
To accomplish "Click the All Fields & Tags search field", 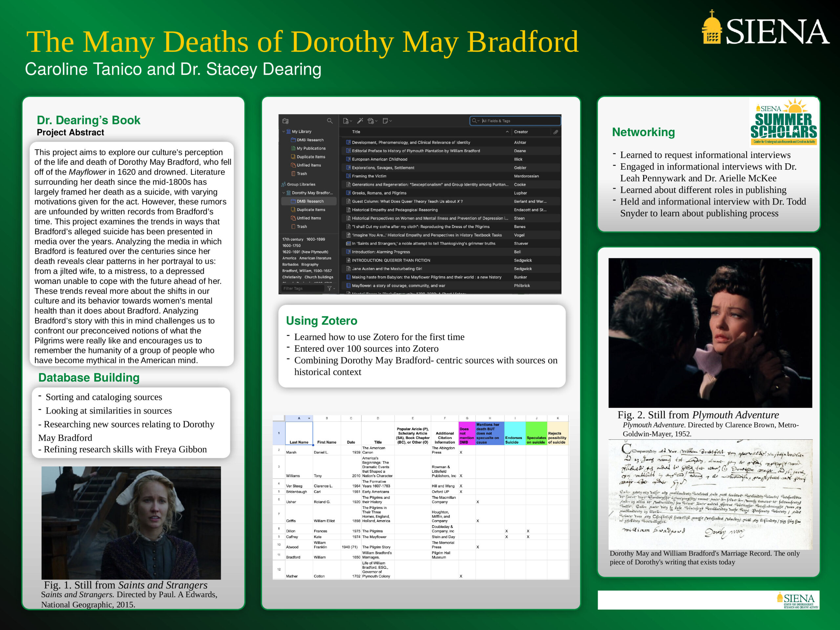I will coord(515,121).
